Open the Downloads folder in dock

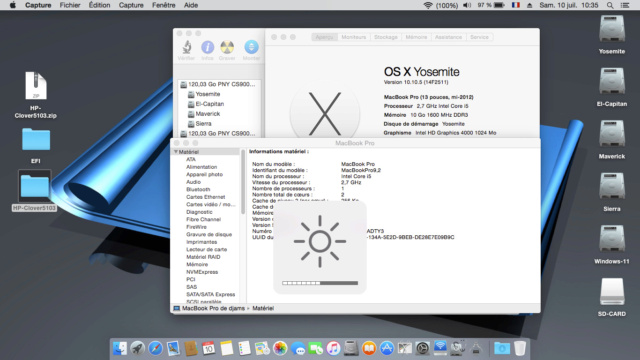502,348
